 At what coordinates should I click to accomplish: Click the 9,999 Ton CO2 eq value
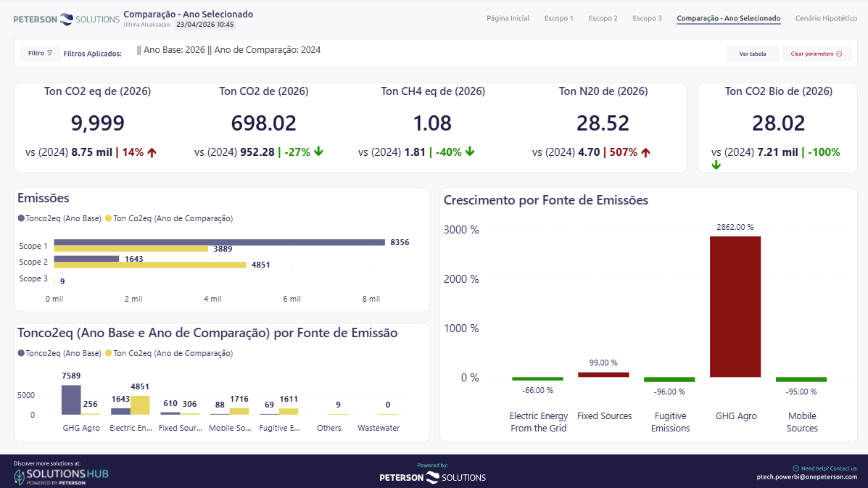pos(97,123)
